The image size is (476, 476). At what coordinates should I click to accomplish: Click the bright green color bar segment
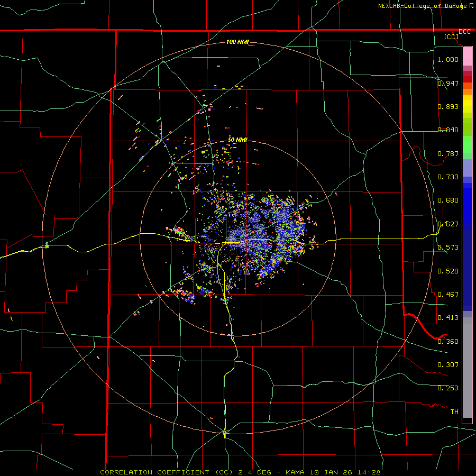(467, 144)
